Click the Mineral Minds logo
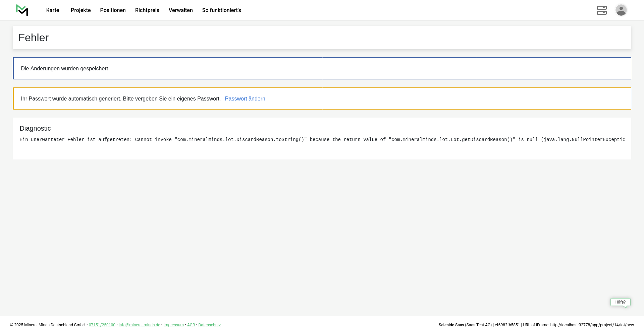The width and height of the screenshot is (644, 333). pyautogui.click(x=22, y=10)
